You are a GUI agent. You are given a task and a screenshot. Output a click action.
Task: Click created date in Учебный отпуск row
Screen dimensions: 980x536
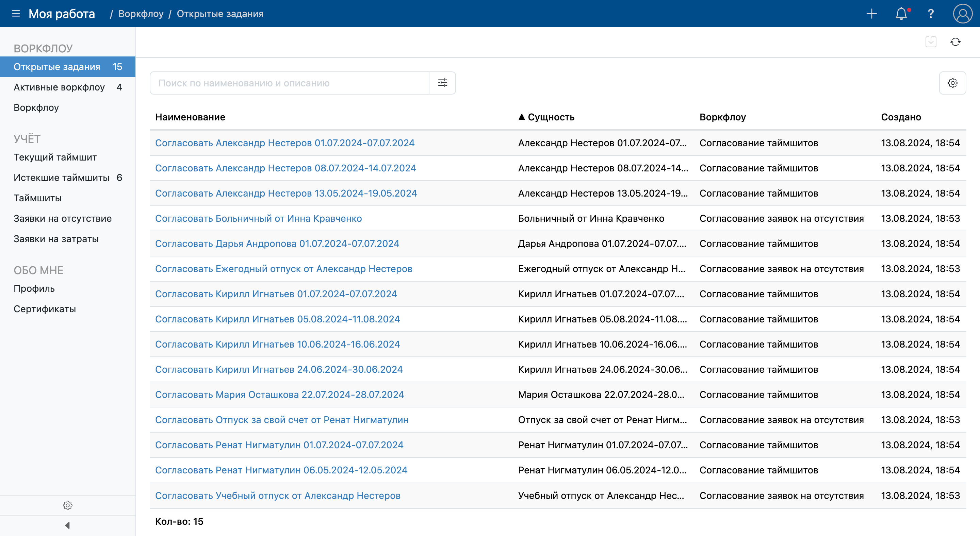pyautogui.click(x=920, y=496)
